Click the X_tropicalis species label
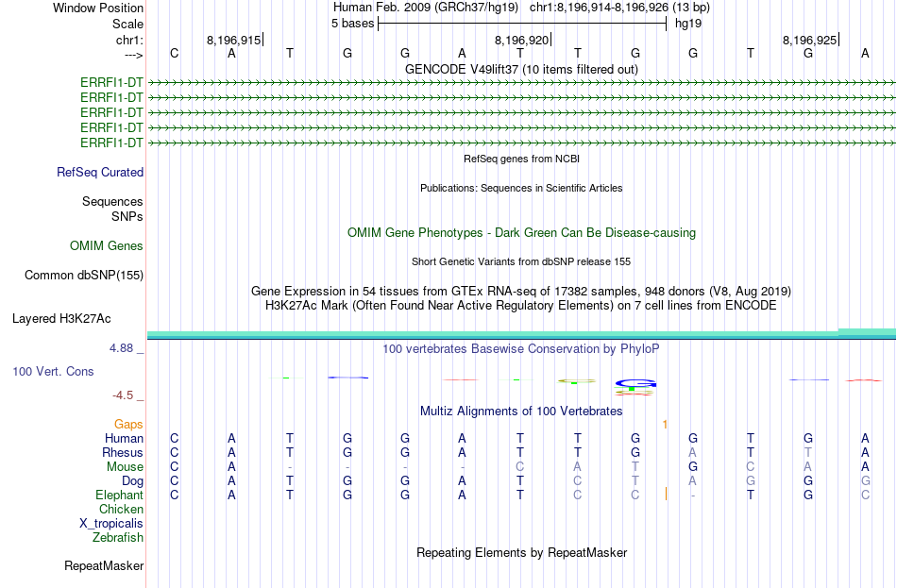The height and width of the screenshot is (588, 897). tap(111, 524)
